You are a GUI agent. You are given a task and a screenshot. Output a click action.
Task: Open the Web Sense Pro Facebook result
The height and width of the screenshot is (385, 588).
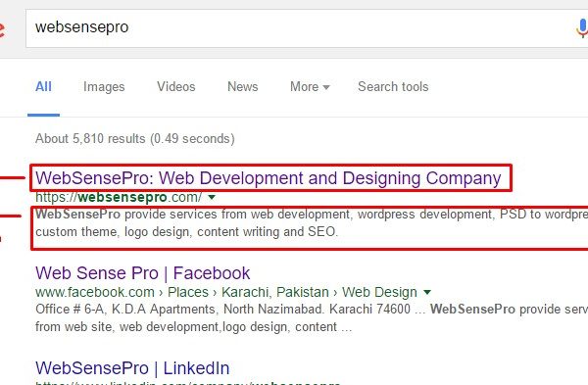(x=143, y=273)
